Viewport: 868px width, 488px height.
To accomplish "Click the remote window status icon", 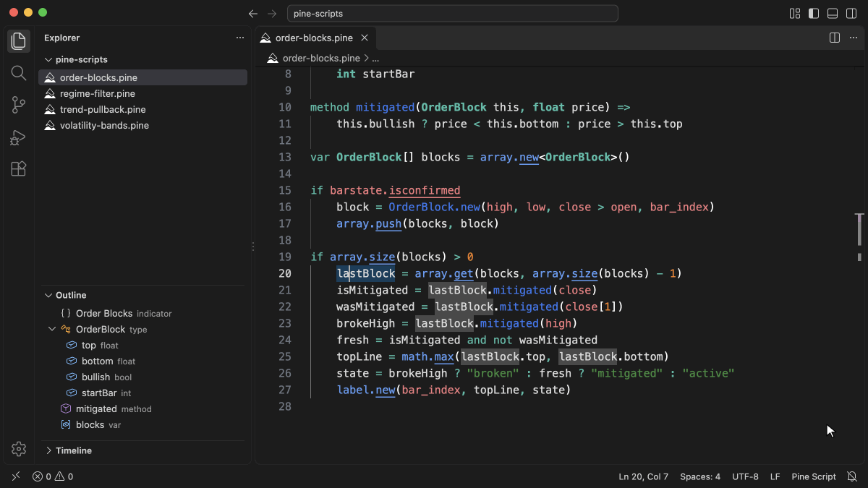I will tap(15, 476).
